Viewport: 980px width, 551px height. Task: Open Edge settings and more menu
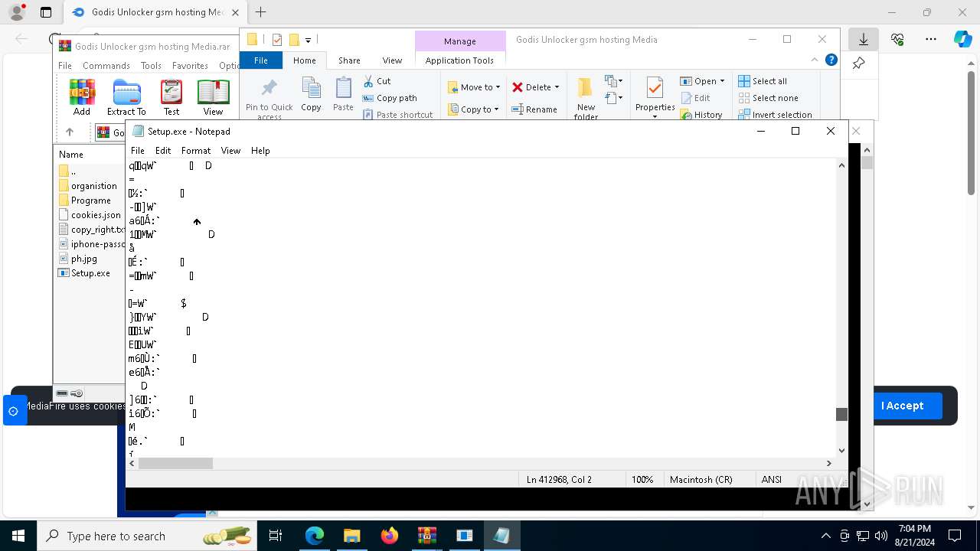click(x=931, y=39)
